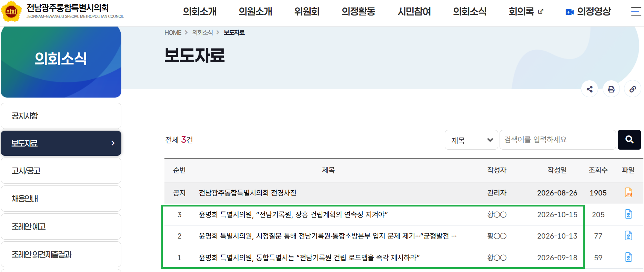
Task: Open the hamburger full menu
Action: click(x=636, y=11)
